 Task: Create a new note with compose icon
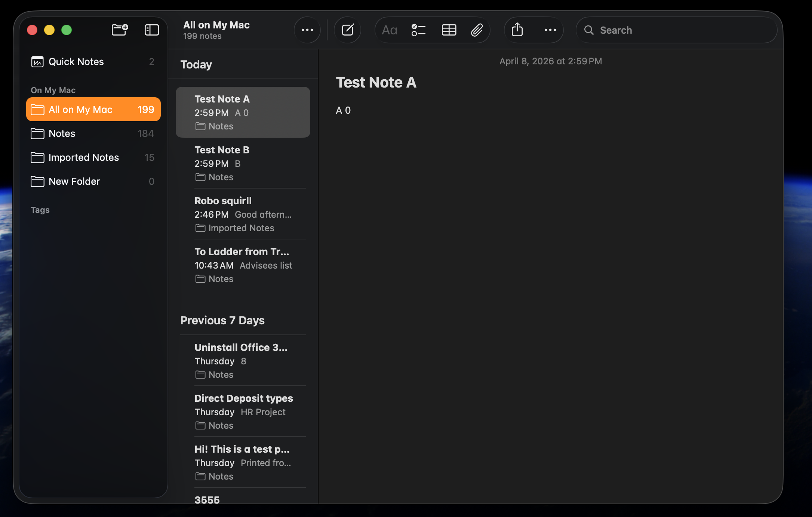(x=347, y=30)
